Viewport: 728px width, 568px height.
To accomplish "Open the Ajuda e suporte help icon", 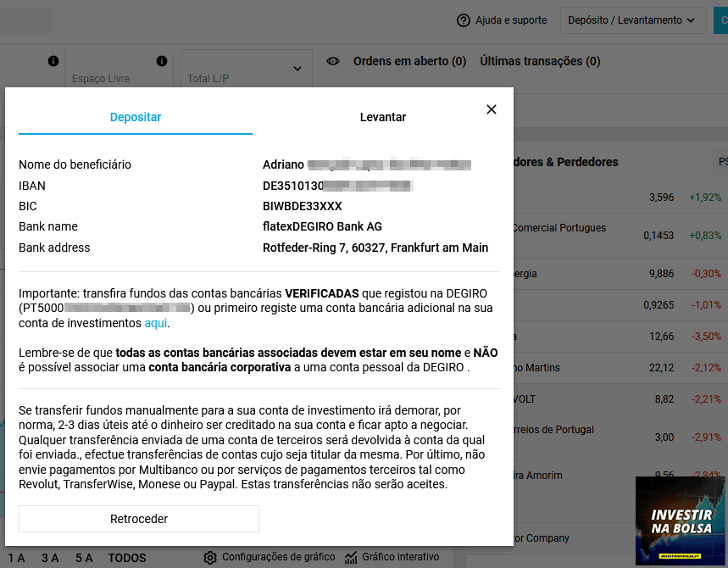I will pos(463,20).
